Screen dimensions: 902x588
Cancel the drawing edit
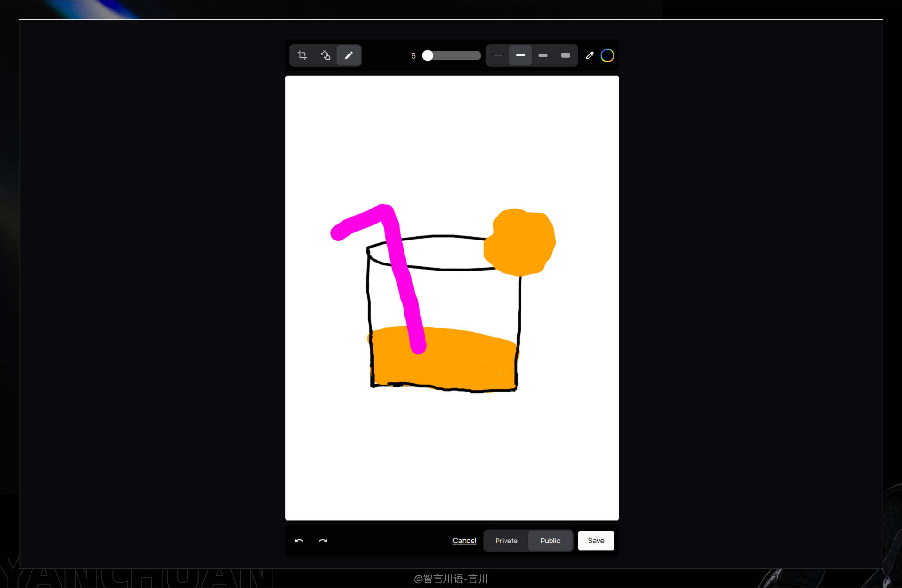click(x=464, y=541)
